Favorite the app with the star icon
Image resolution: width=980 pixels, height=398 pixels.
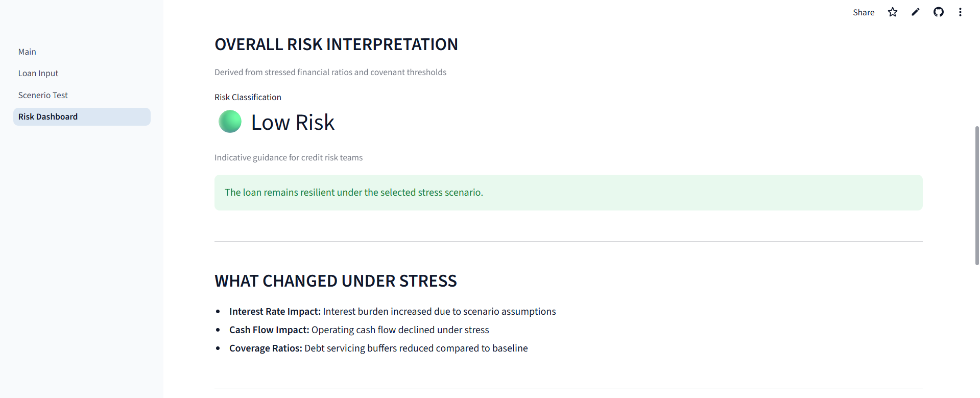[x=892, y=12]
